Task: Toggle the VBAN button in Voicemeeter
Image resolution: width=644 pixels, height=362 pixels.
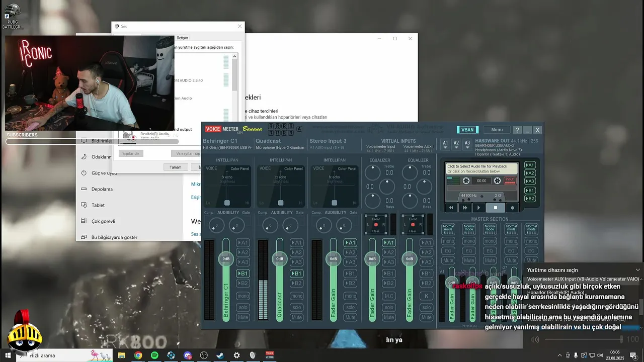Action: 467,130
